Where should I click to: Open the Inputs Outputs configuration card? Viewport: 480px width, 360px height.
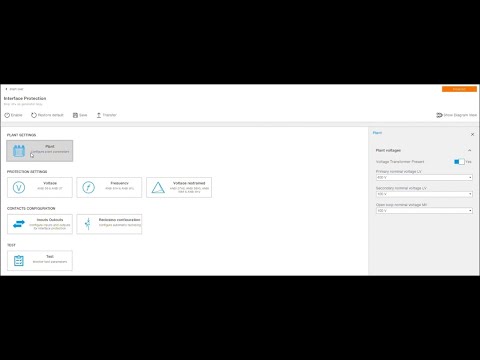click(x=40, y=224)
